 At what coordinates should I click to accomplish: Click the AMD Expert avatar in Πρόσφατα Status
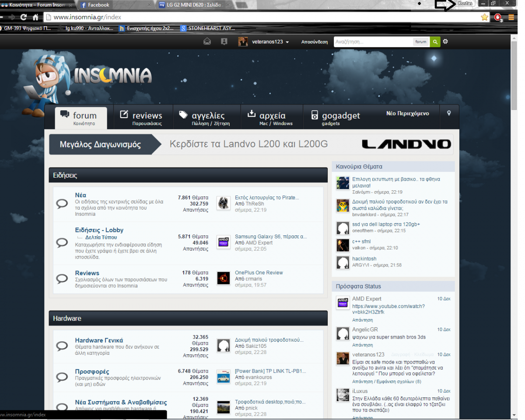click(x=343, y=303)
